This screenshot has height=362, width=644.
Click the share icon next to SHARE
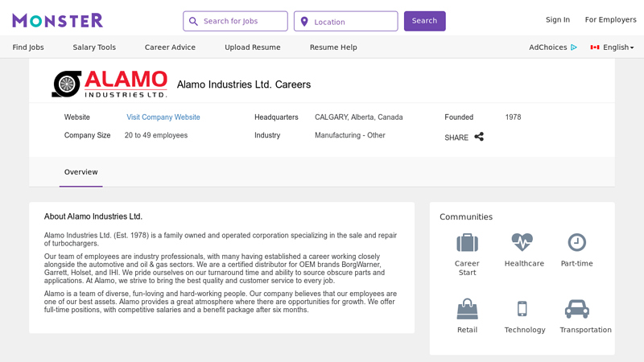479,137
